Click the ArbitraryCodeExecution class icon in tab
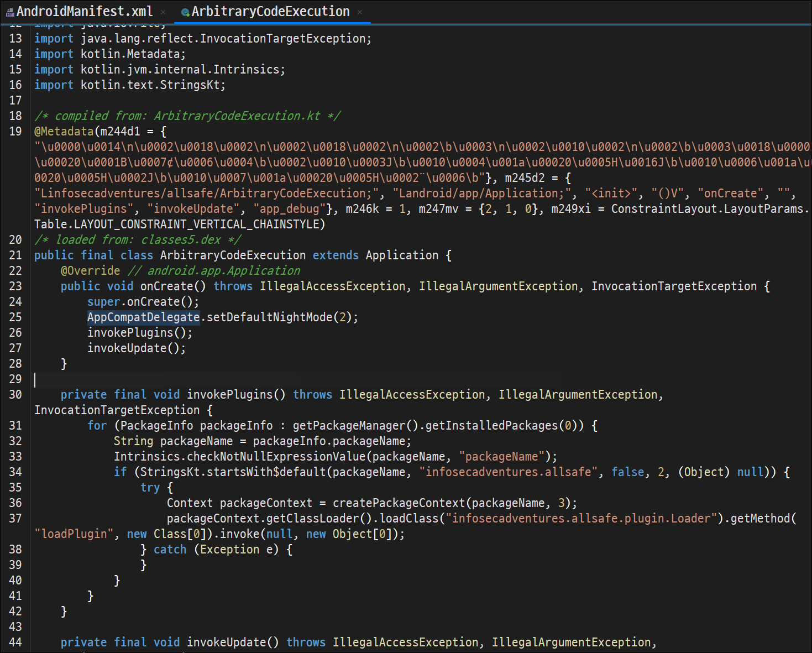The image size is (812, 653). [x=186, y=12]
